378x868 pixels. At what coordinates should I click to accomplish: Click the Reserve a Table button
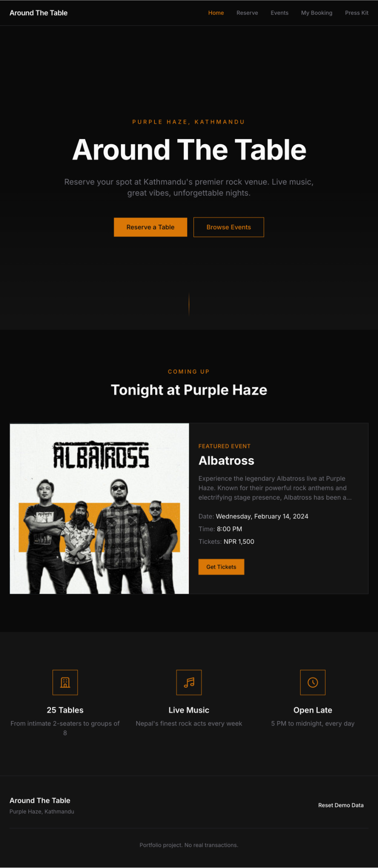[x=151, y=227]
